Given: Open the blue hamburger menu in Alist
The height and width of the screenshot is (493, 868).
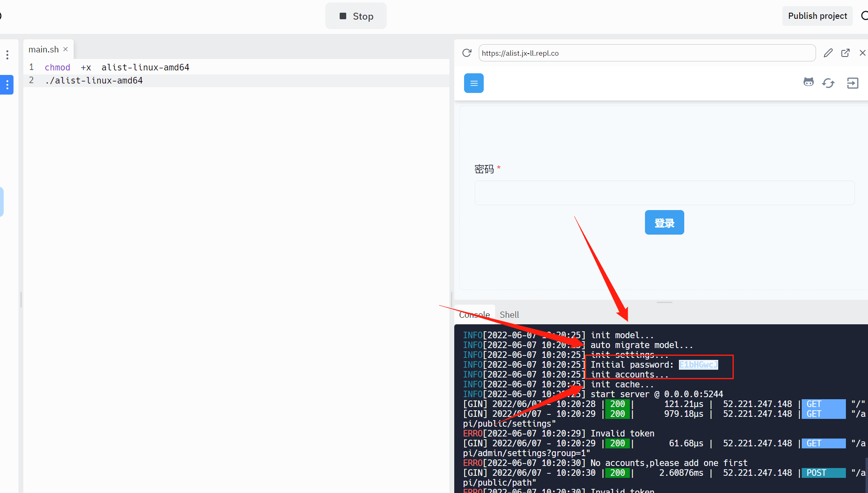Looking at the screenshot, I should point(474,83).
